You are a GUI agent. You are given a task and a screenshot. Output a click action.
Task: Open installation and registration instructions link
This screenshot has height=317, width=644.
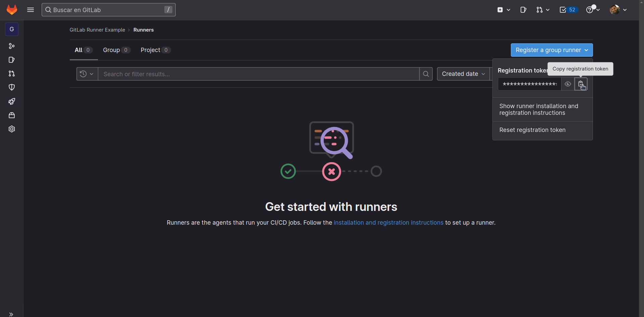(x=388, y=223)
